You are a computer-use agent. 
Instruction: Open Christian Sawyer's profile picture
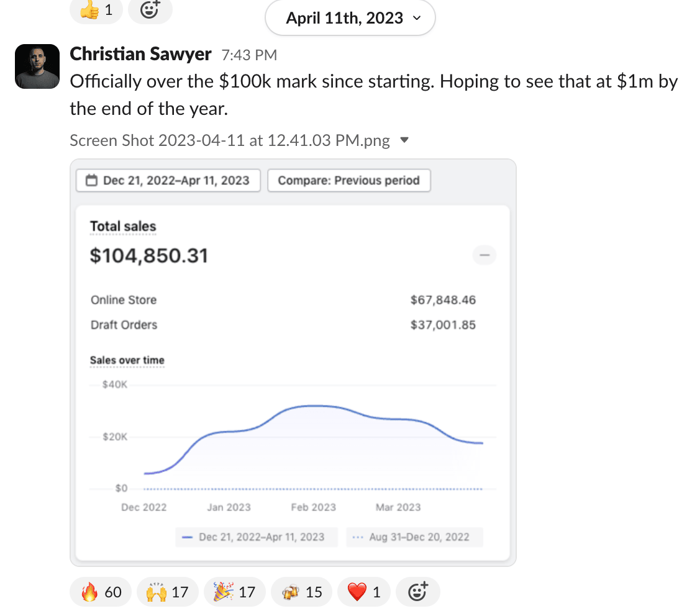click(x=37, y=66)
